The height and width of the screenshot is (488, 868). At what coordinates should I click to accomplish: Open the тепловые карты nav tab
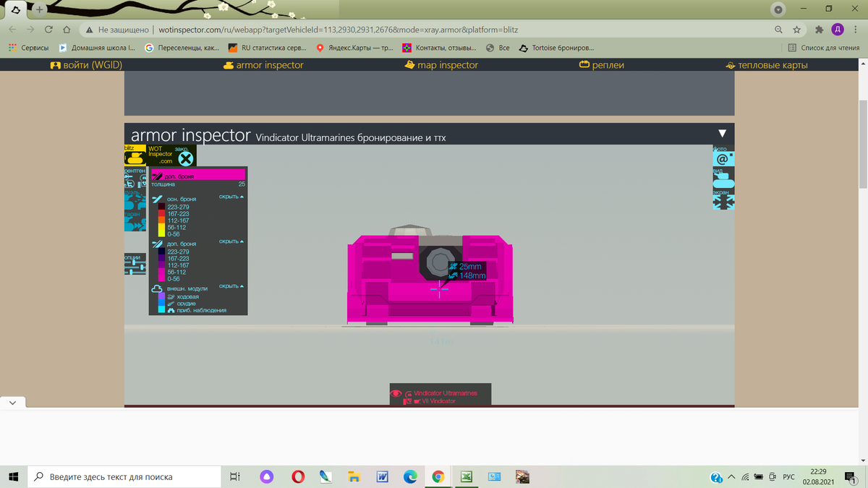[767, 65]
